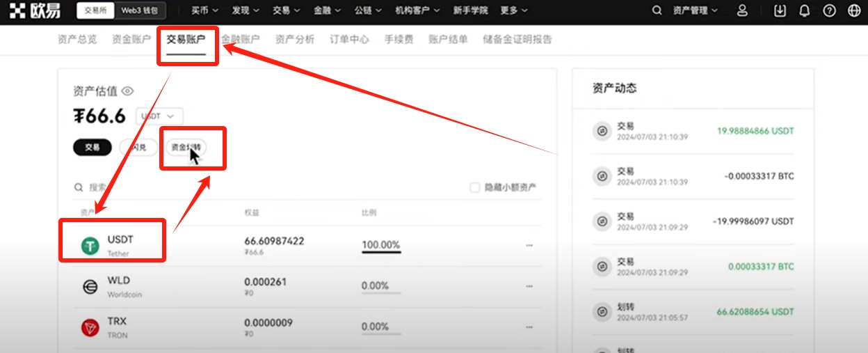This screenshot has width=868, height=353.
Task: Click the 0.000261 WLD equity value
Action: coord(266,282)
